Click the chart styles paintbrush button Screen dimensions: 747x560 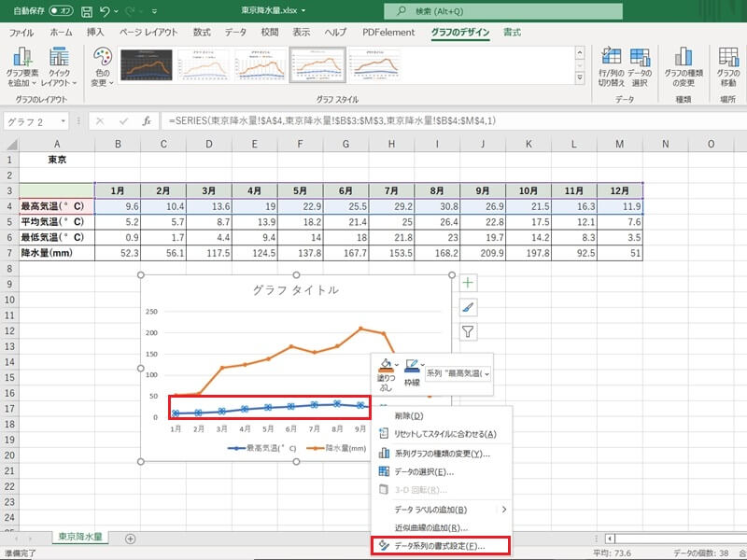pos(469,306)
